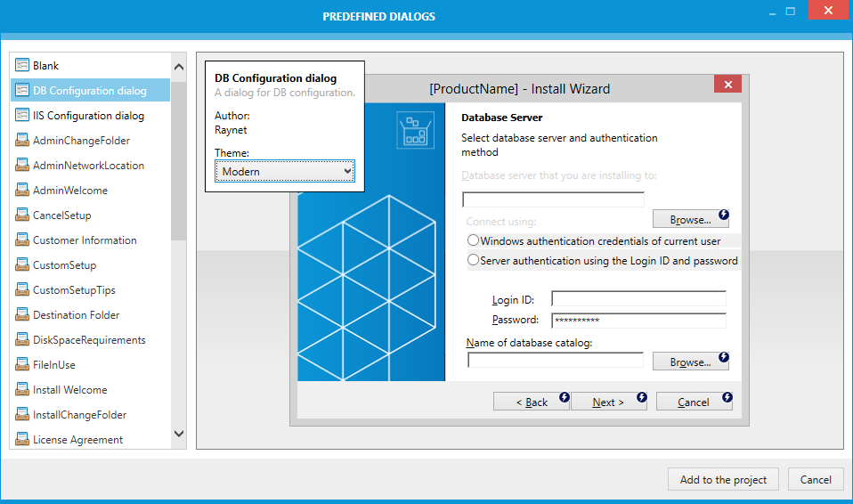Open the Theme dropdown showing Modern
This screenshot has width=853, height=504.
[x=285, y=172]
